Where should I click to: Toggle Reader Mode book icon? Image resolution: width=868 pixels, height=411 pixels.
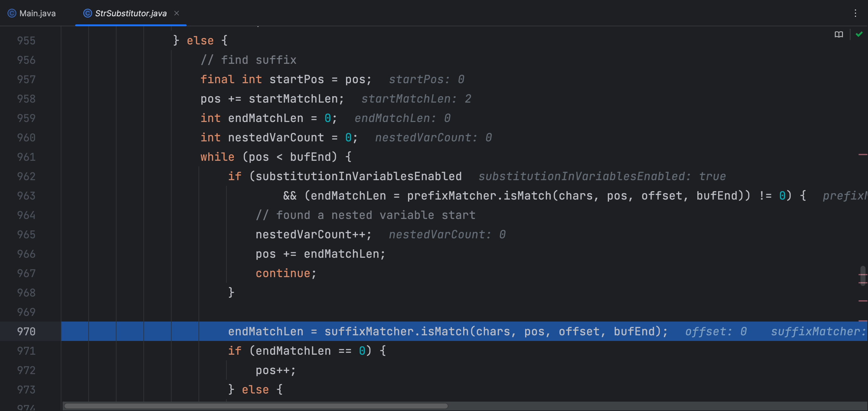click(839, 34)
